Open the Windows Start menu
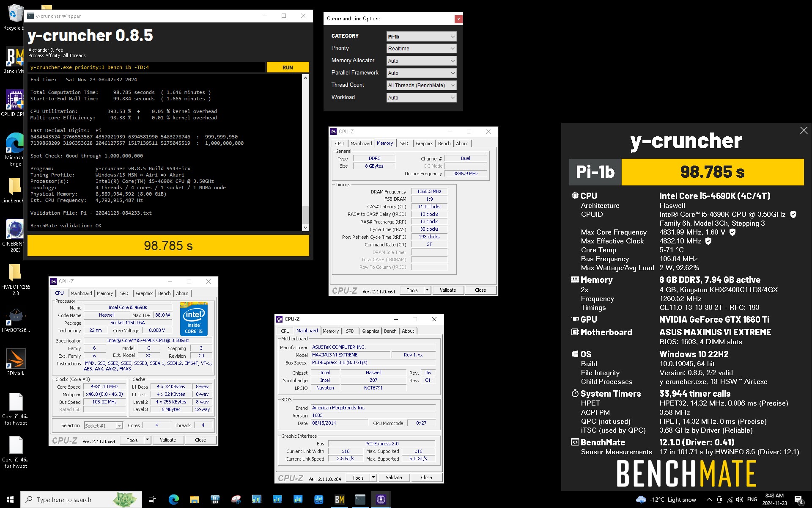Screen dimensions: 812x508 (x=10, y=500)
